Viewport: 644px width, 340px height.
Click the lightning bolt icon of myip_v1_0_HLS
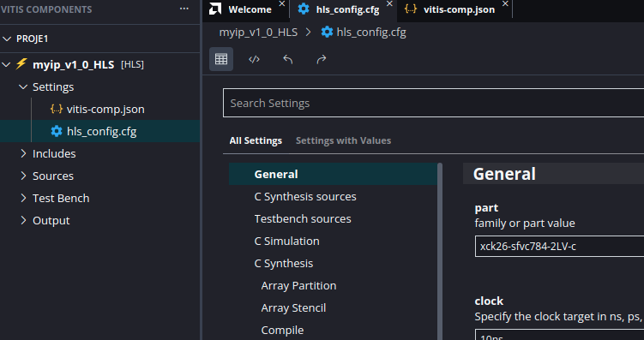[21, 64]
